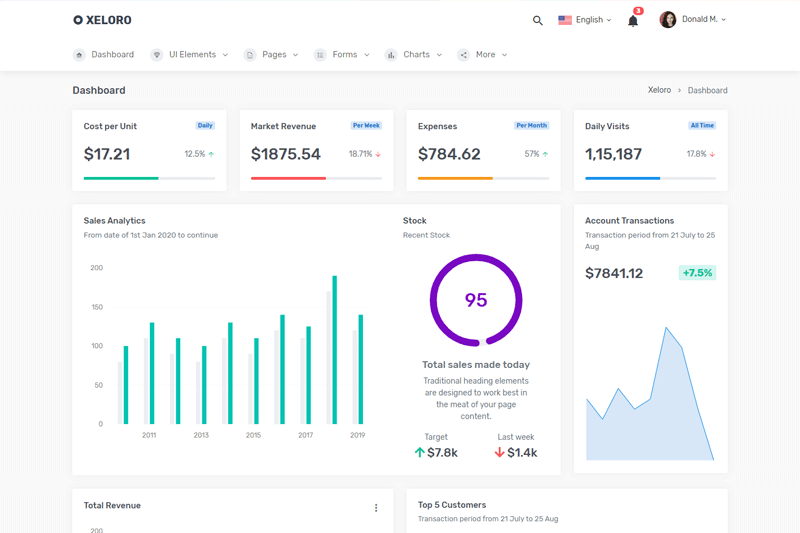Click the Forms icon in navigation
This screenshot has height=533, width=800.
tap(320, 55)
